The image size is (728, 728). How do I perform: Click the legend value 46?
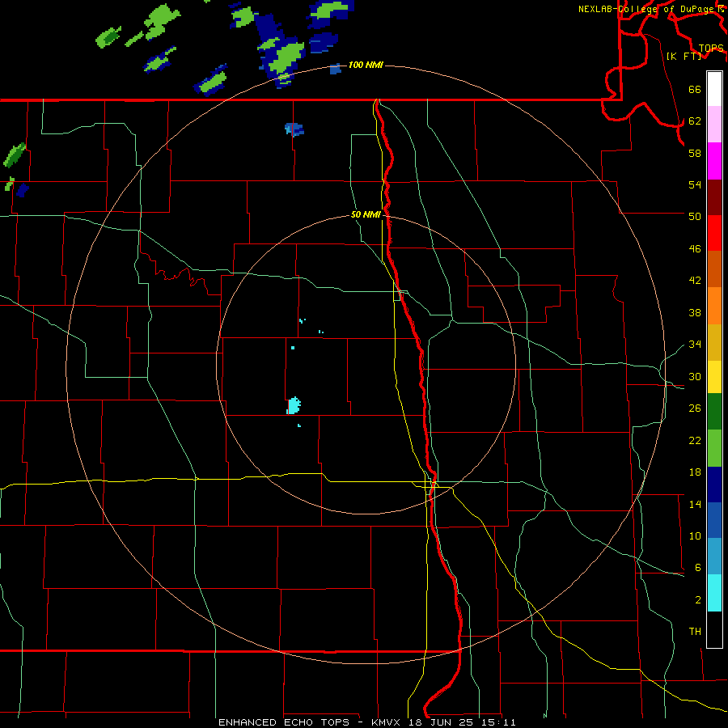(695, 249)
